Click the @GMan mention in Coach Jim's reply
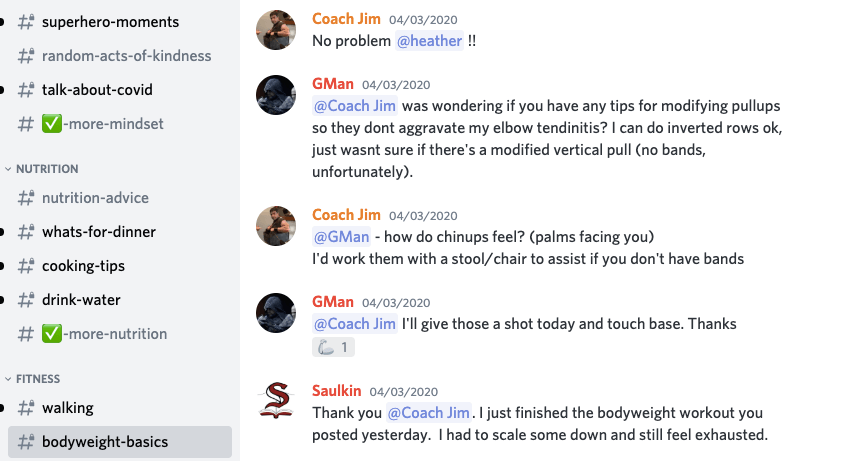This screenshot has height=461, width=843. (x=342, y=237)
